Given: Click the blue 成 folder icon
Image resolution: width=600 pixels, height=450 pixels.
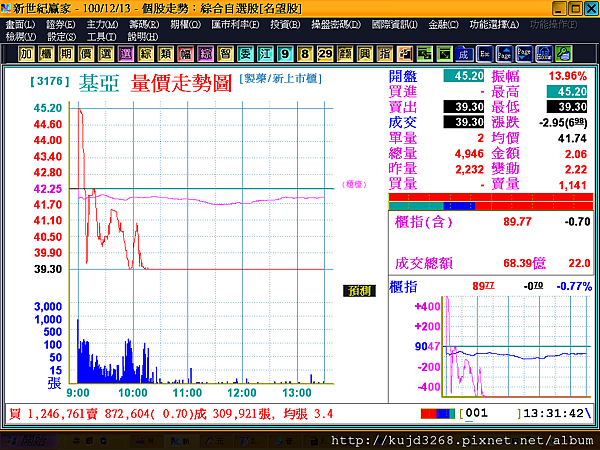Looking at the screenshot, I should pyautogui.click(x=464, y=54).
